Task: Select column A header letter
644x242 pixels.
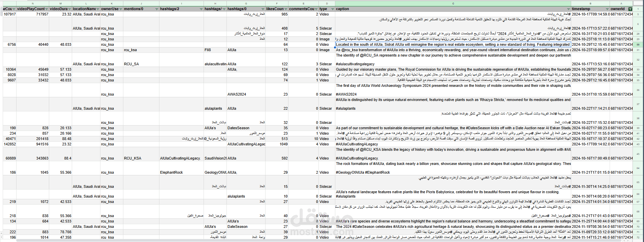Action: tap(621, 4)
